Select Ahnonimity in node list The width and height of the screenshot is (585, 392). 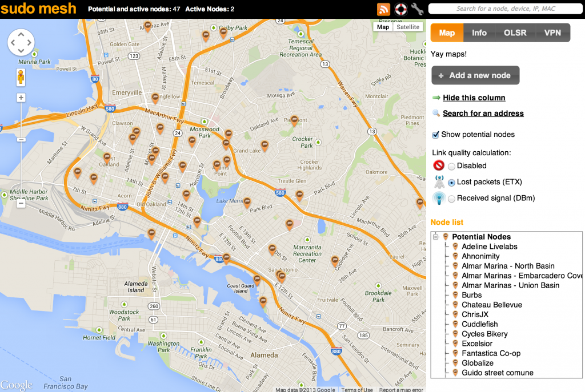coord(480,256)
